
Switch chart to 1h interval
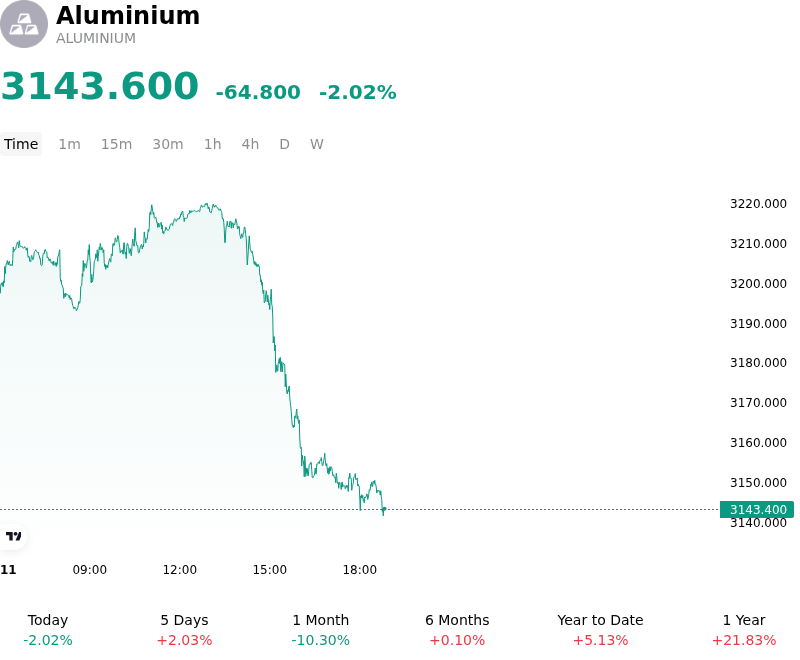point(213,144)
